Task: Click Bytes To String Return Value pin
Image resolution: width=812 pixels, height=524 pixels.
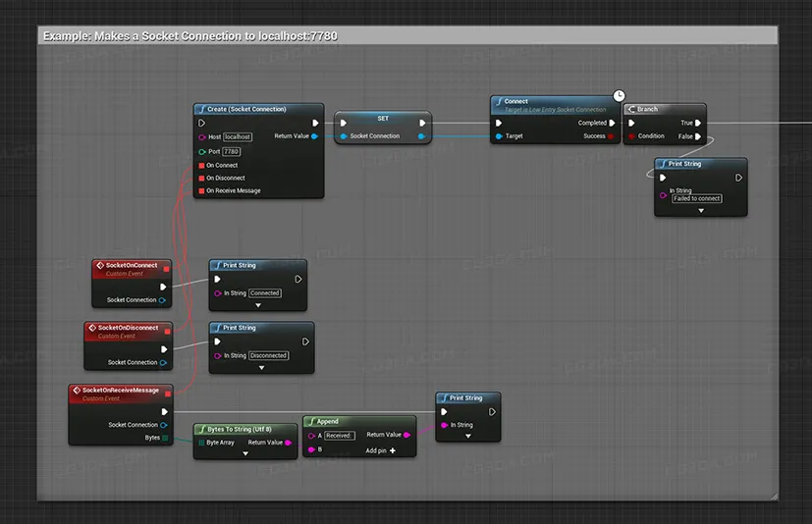Action: point(289,443)
